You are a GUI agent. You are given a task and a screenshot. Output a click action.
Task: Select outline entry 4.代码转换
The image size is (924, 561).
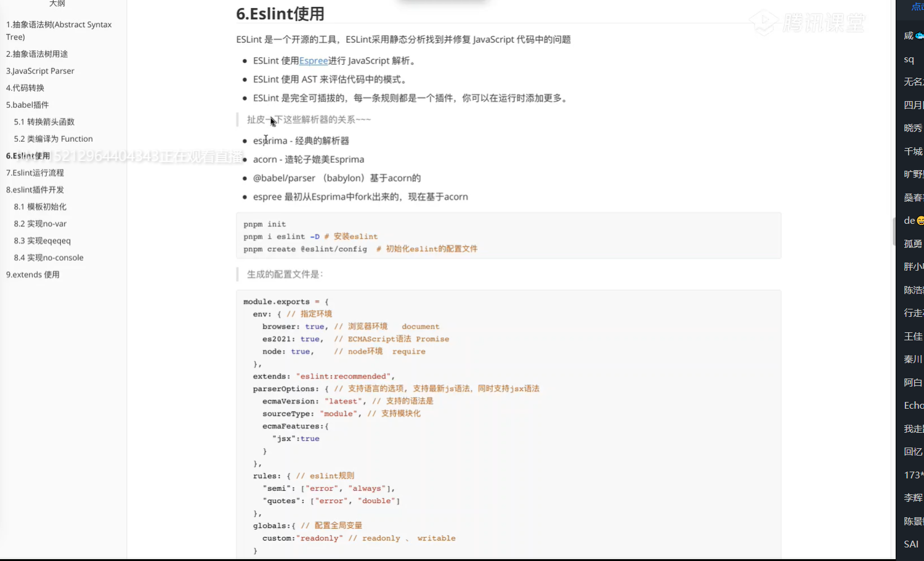(25, 88)
